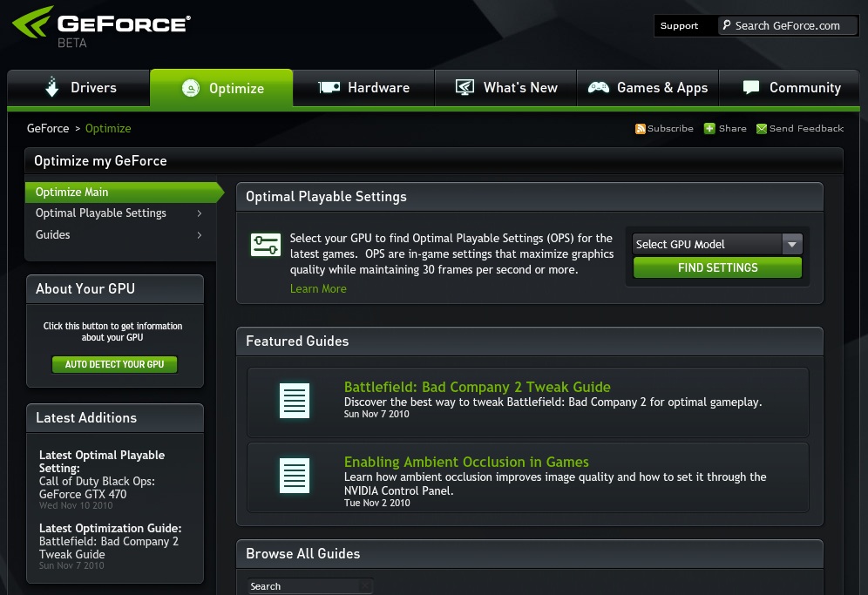The width and height of the screenshot is (868, 595).
Task: Expand Optimal Playable Settings sidebar chevron
Action: click(x=200, y=213)
